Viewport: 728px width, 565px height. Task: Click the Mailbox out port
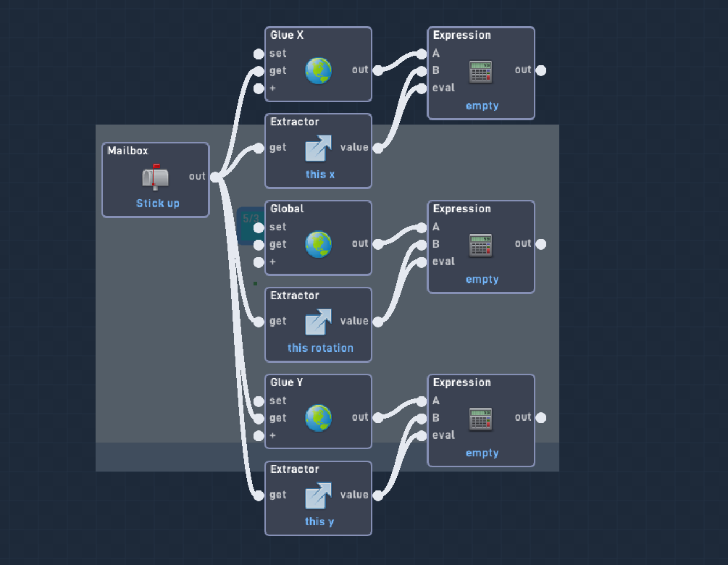point(215,177)
